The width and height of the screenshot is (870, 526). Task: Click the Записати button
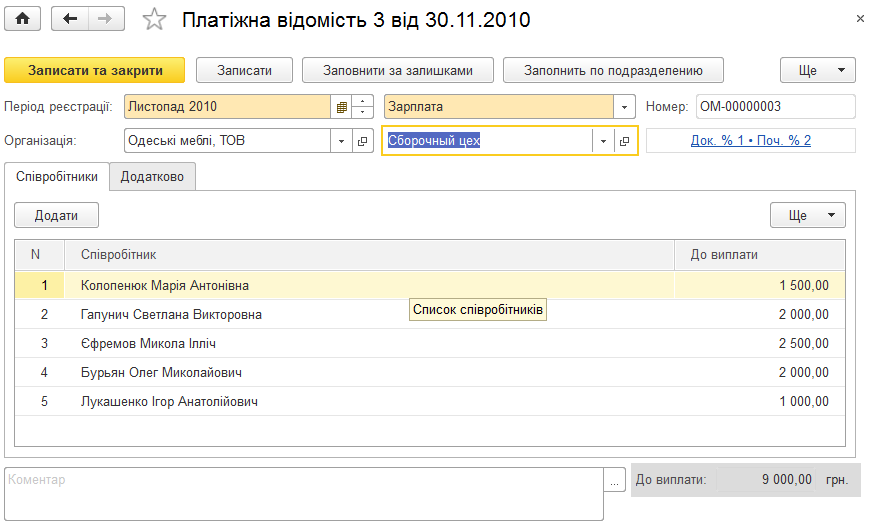click(244, 70)
